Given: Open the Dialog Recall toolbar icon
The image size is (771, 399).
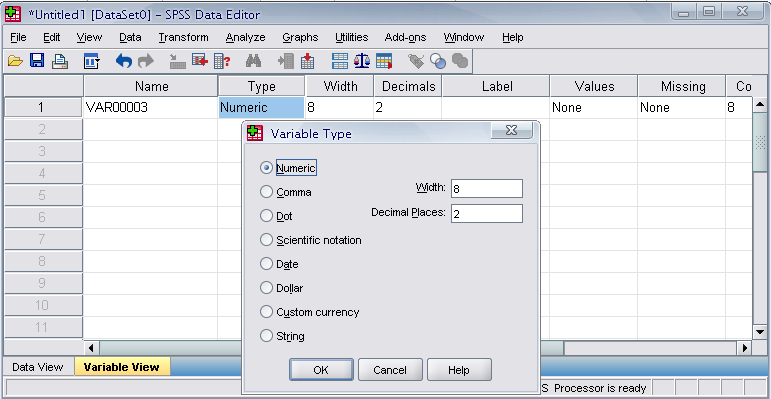Looking at the screenshot, I should click(91, 61).
